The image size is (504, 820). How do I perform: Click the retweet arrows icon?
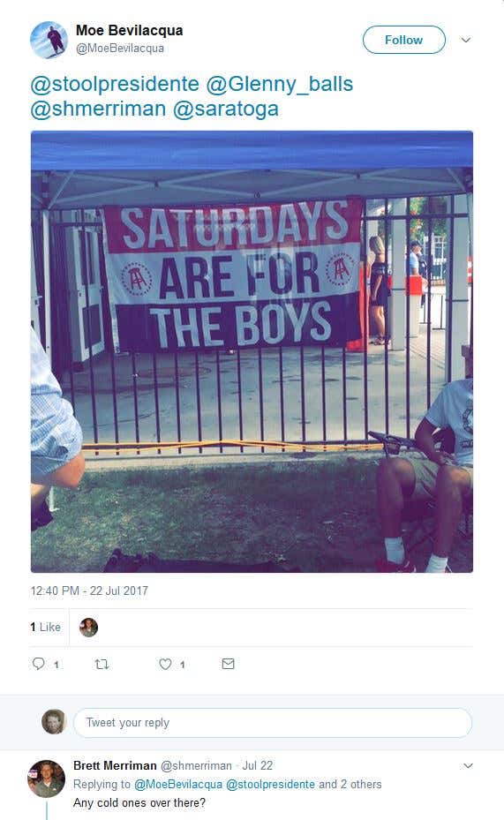click(102, 664)
